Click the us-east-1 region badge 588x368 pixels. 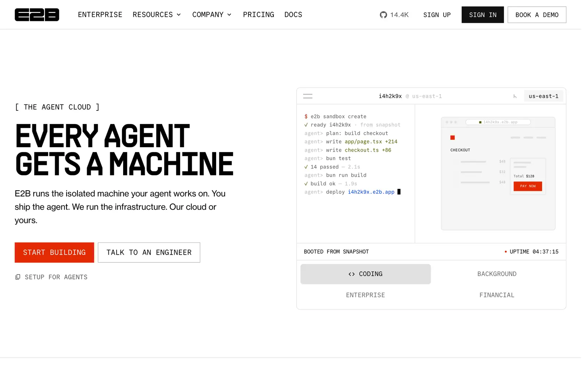(x=544, y=96)
